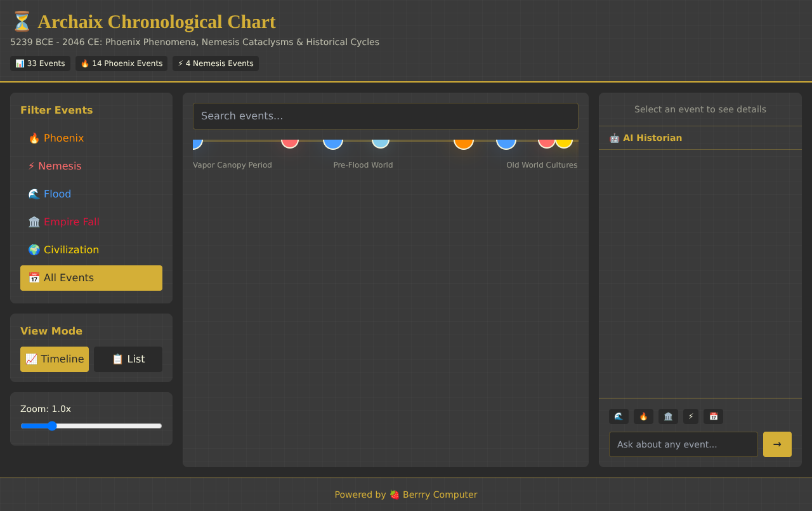812x511 pixels.
Task: Click the Search events input field
Action: 385,116
